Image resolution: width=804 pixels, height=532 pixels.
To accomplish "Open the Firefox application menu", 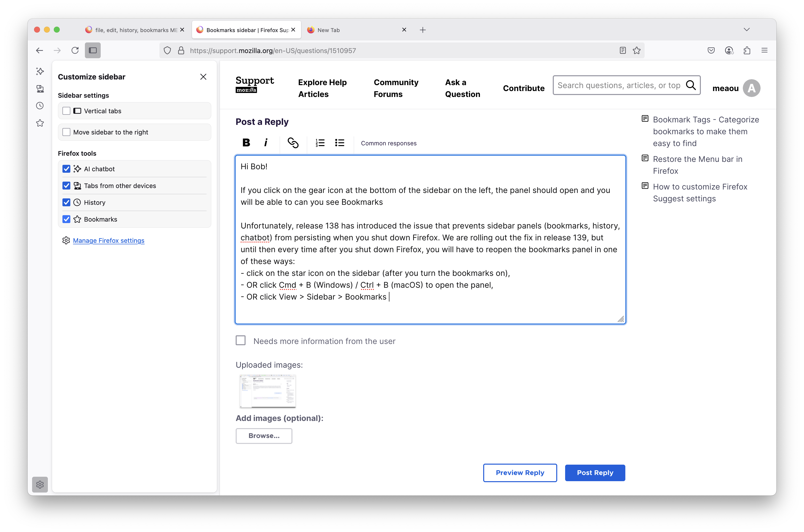I will (x=764, y=50).
